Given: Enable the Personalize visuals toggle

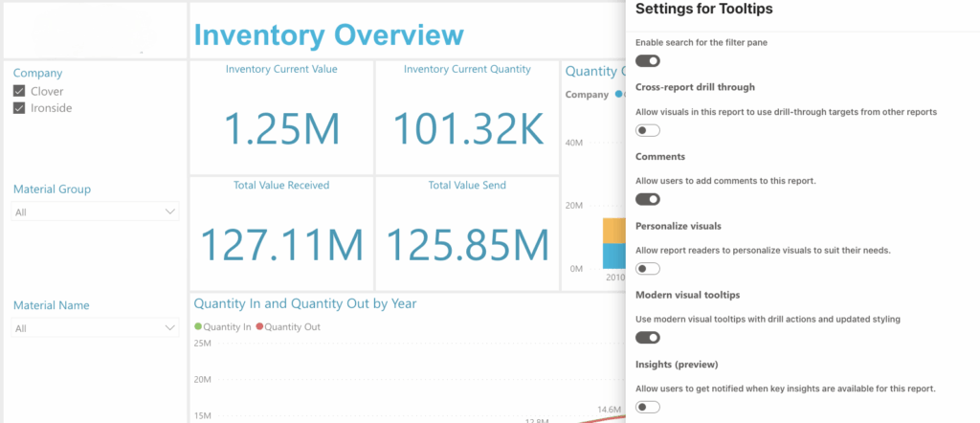Looking at the screenshot, I should point(648,269).
